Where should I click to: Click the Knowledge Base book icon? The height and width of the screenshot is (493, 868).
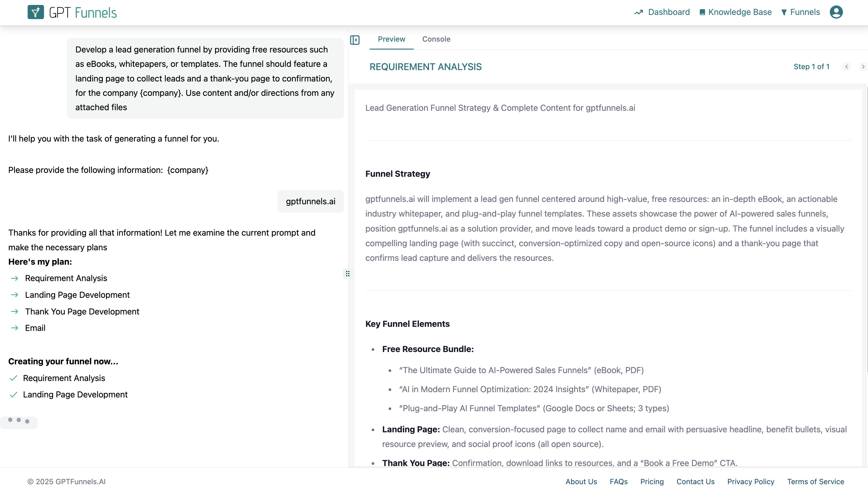702,13
